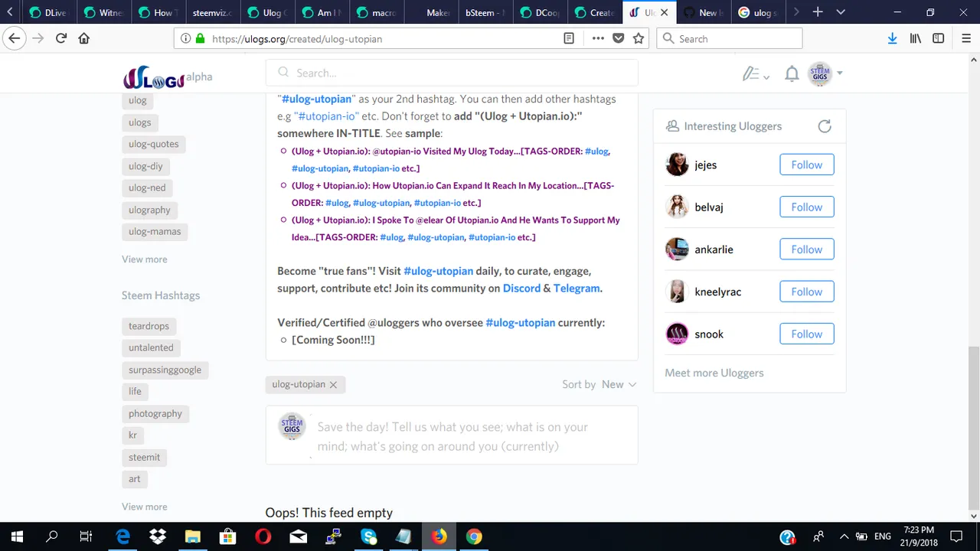Viewport: 980px width, 551px height.
Task: Click the browser back arrow
Action: [x=15, y=38]
